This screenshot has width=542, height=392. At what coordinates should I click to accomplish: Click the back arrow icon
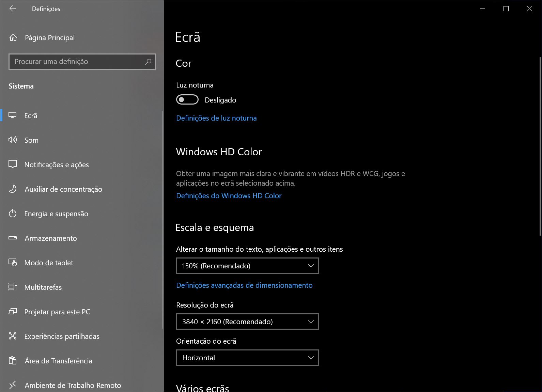(13, 9)
